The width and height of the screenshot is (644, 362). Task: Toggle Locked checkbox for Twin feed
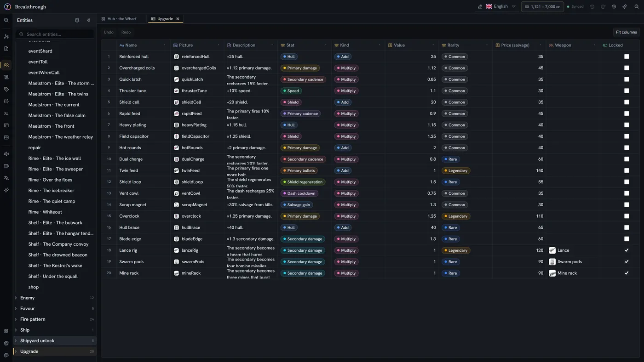coord(627,170)
